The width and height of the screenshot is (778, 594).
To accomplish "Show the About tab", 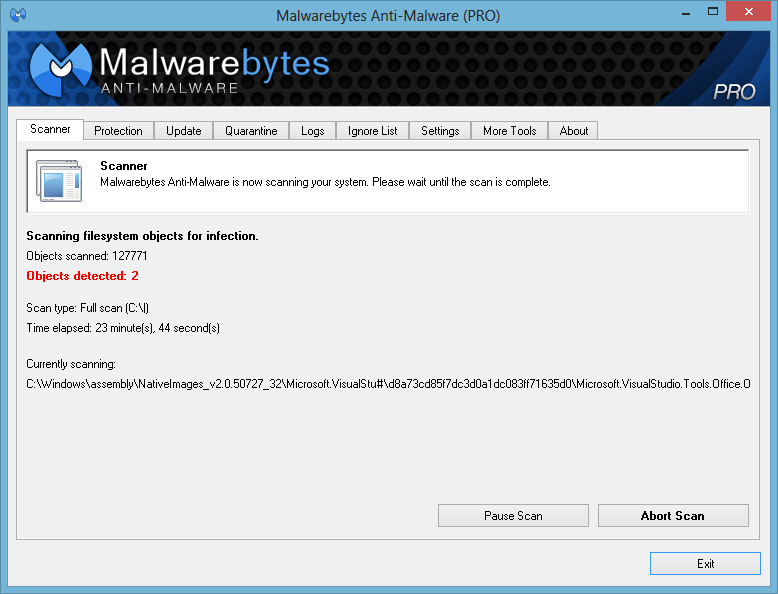I will 574,131.
